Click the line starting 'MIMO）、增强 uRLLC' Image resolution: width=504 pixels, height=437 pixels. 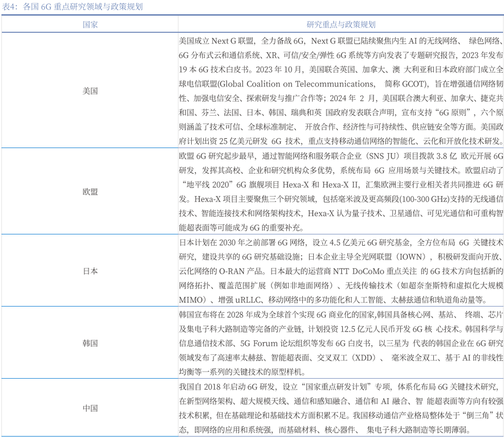pyautogui.click(x=333, y=300)
